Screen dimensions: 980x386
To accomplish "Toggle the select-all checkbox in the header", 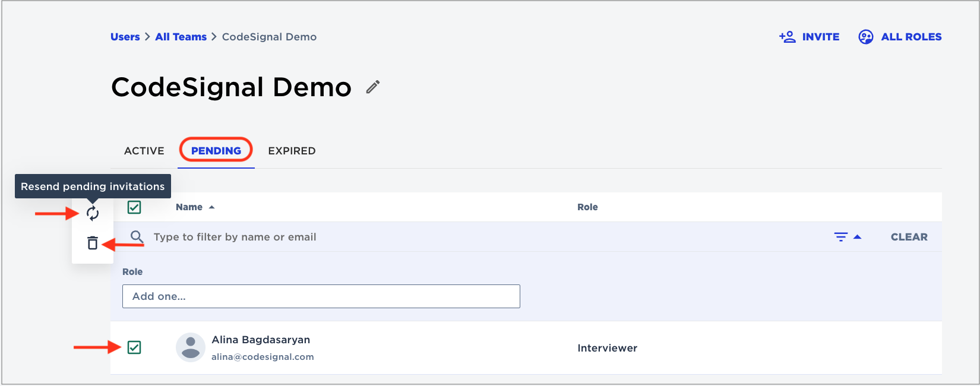I will pyautogui.click(x=134, y=207).
